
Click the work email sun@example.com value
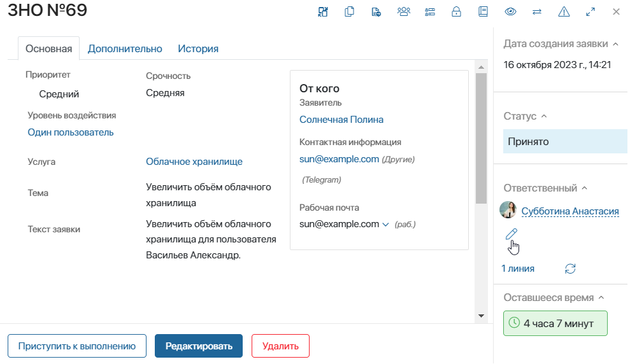[339, 224]
